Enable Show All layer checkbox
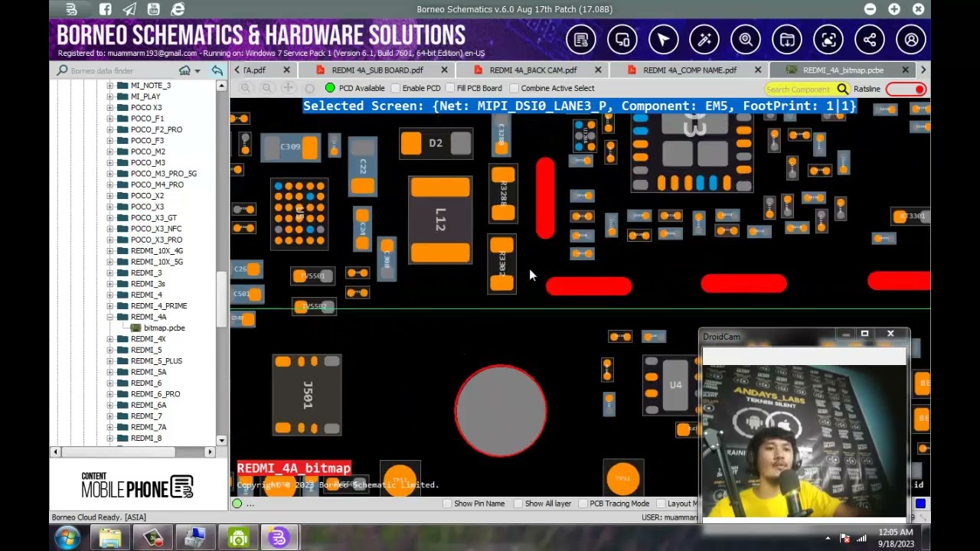 (x=518, y=504)
